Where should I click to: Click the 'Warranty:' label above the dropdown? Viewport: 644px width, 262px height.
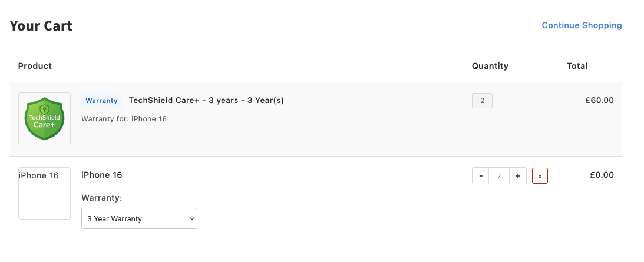pyautogui.click(x=101, y=198)
